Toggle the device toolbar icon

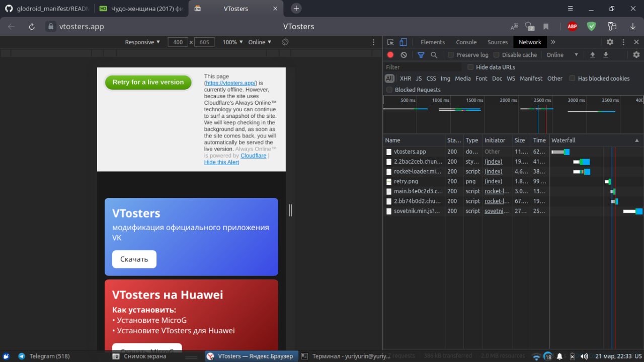[x=403, y=42]
